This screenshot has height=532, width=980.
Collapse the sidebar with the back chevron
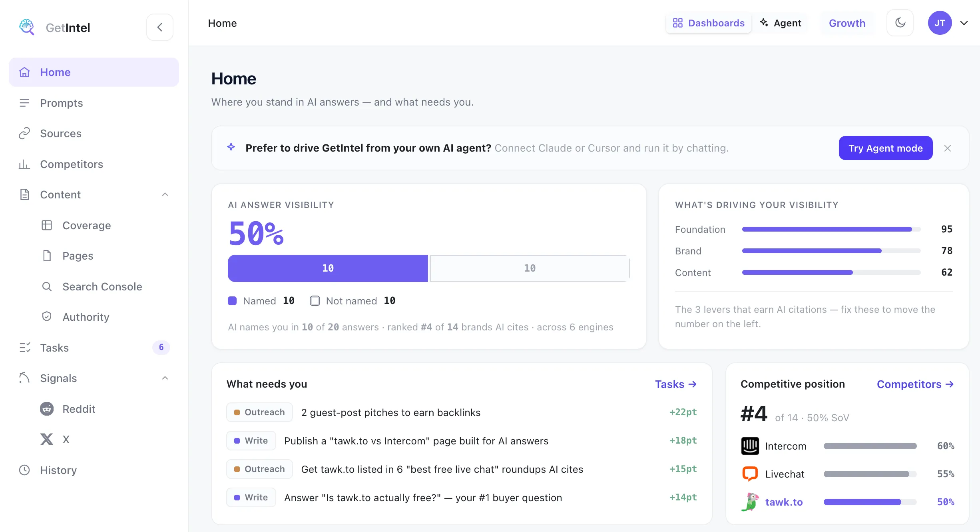(x=160, y=27)
